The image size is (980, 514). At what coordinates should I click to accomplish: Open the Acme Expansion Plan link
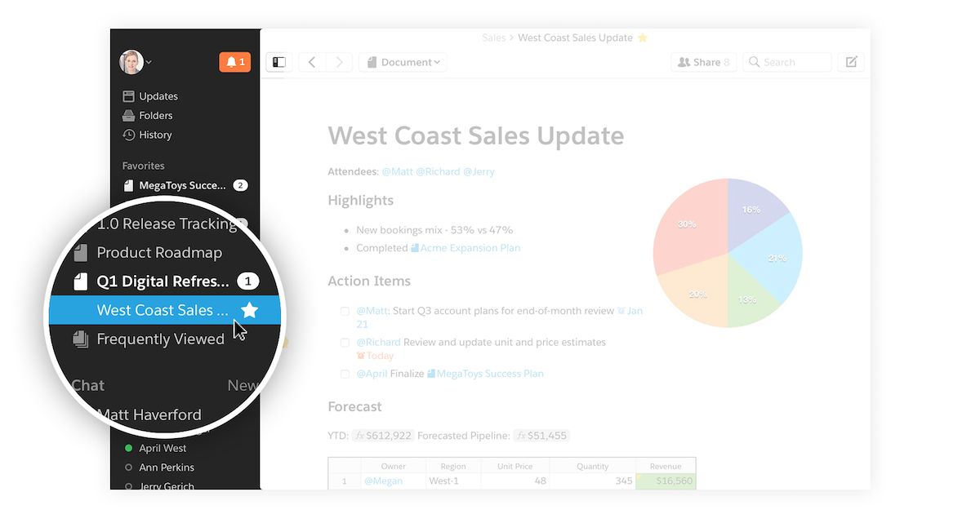click(470, 248)
